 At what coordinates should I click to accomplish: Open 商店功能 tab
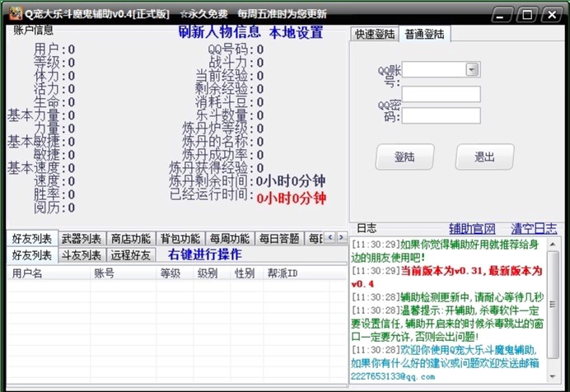[131, 239]
